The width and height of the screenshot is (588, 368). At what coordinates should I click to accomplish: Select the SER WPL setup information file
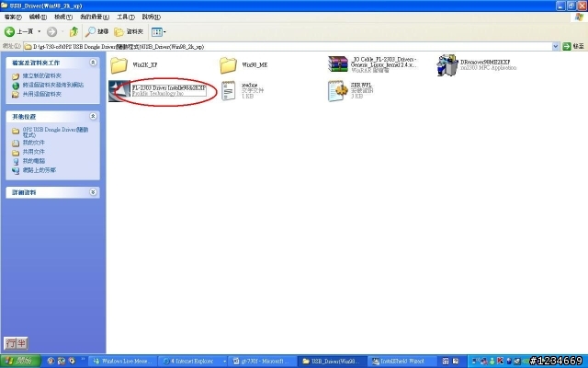[x=351, y=90]
